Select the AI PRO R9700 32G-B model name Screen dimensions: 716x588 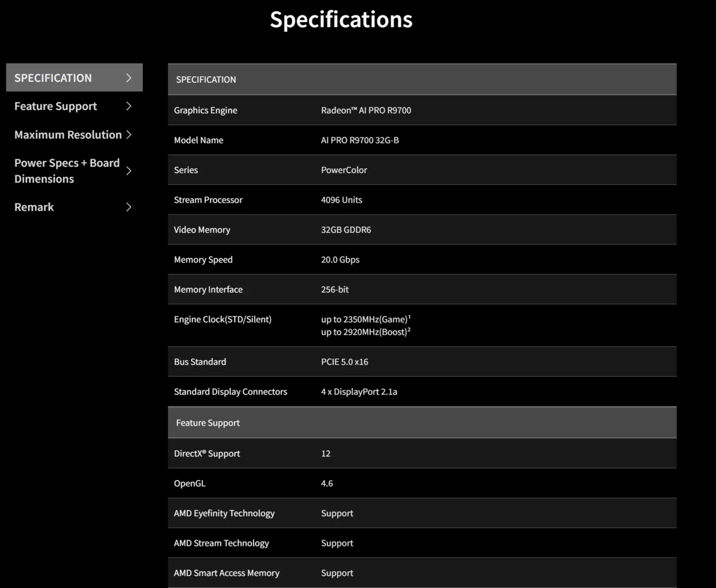[359, 140]
